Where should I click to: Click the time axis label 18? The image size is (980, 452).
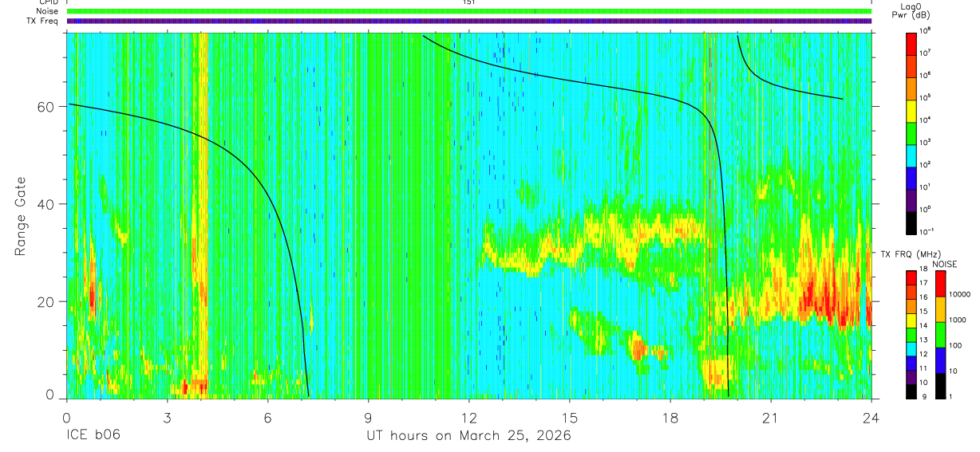click(670, 417)
